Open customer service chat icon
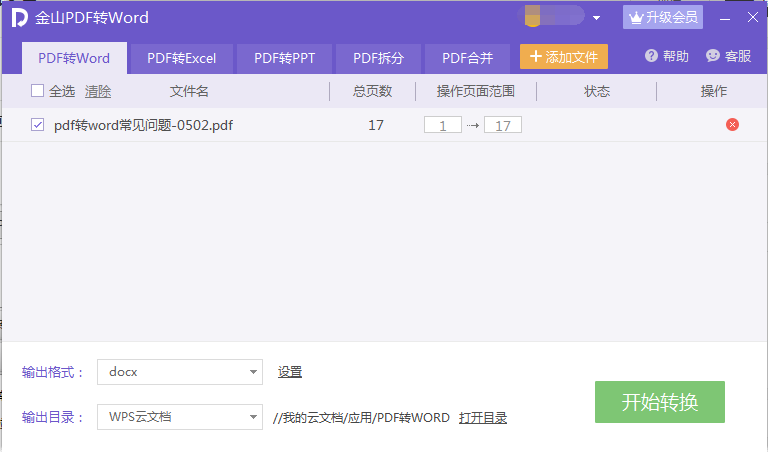This screenshot has width=768, height=452. pos(713,57)
